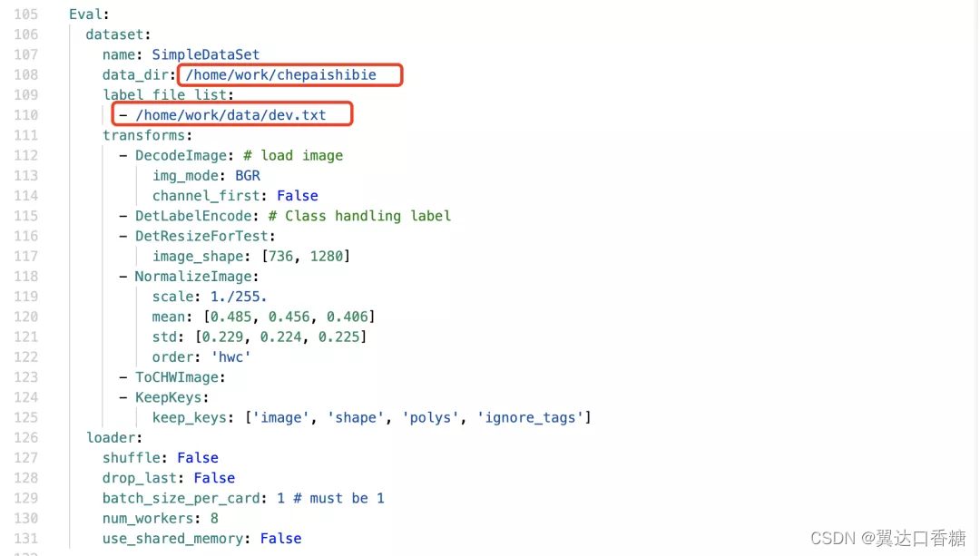This screenshot has width=980, height=556.
Task: Click line number 110 in the gutter
Action: 25,115
